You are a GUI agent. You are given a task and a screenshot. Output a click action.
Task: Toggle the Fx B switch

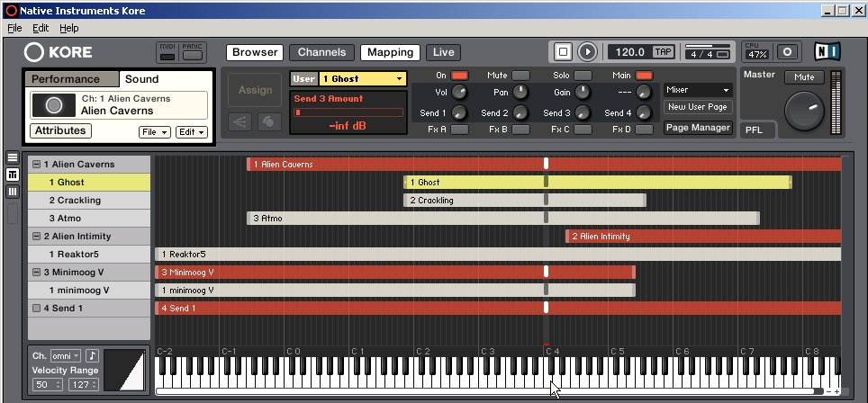(520, 130)
